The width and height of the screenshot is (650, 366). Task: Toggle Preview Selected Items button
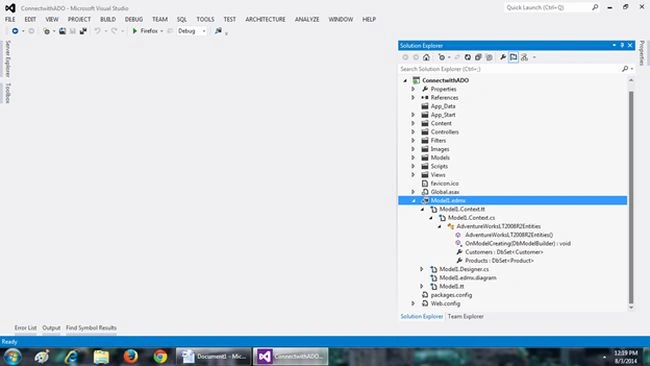pyautogui.click(x=514, y=57)
